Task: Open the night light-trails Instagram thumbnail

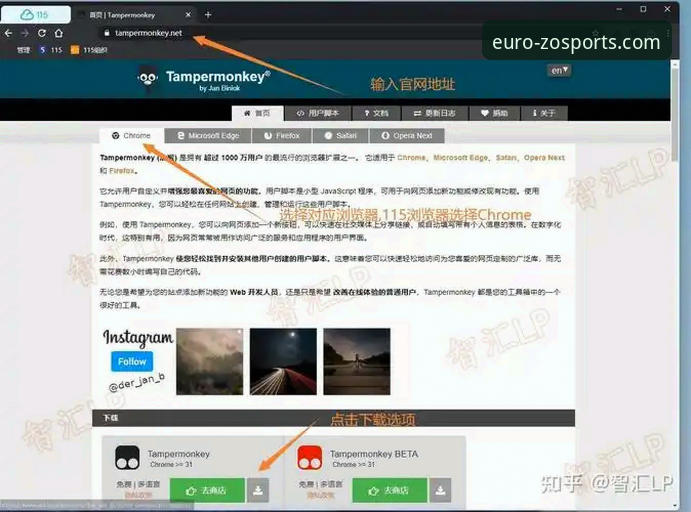Action: tap(283, 361)
